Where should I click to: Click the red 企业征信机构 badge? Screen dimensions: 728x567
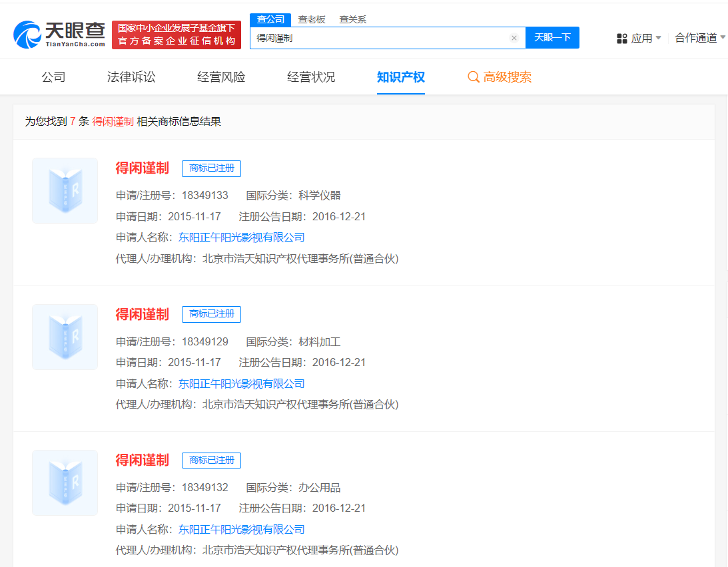click(175, 32)
